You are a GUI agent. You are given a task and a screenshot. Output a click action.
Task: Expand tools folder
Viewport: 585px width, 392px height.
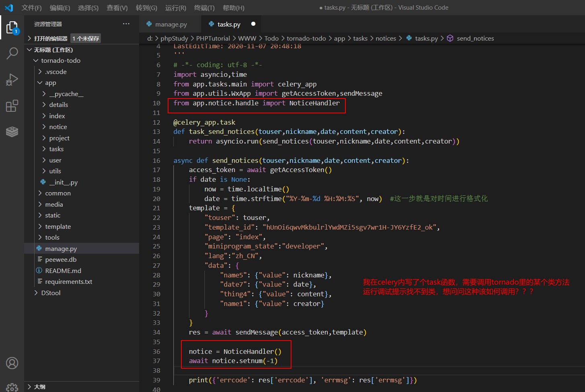52,237
